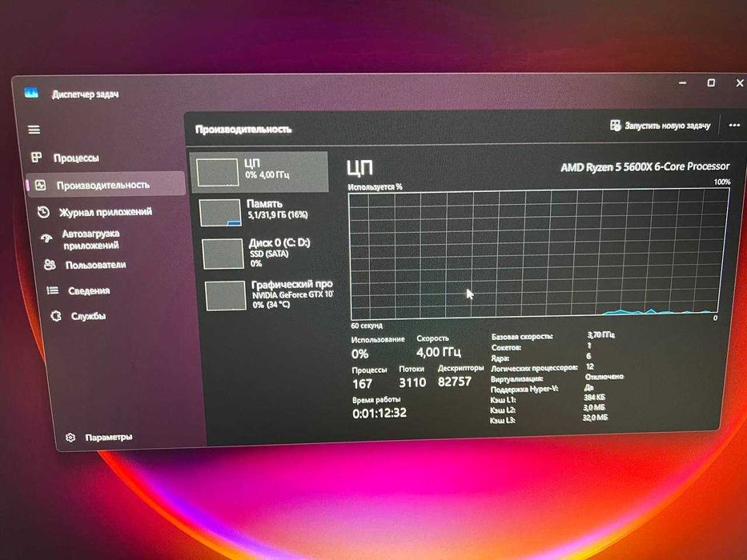Click the Логических процессоров value 12
Image resolution: width=747 pixels, height=560 pixels.
[590, 366]
